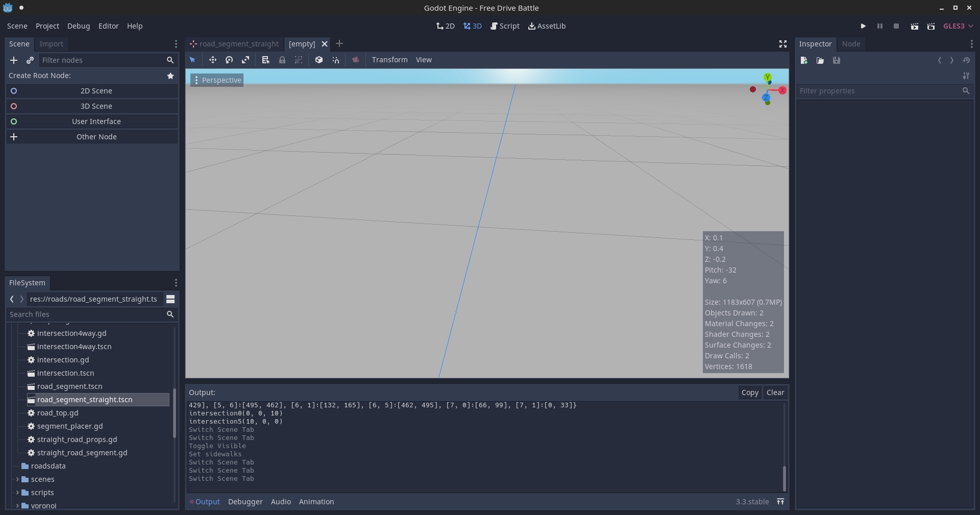The image size is (980, 515).
Task: Select road_segment_straight.tscn in FileSystem
Action: (x=85, y=400)
